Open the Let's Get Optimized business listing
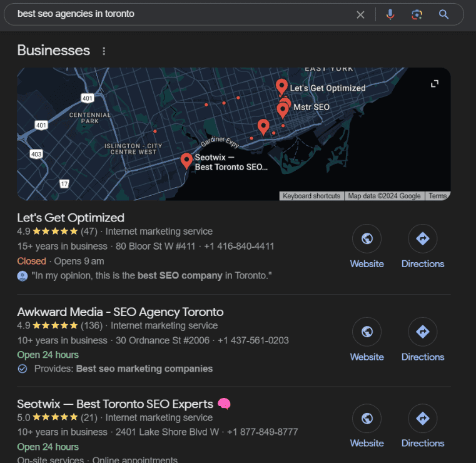Image resolution: width=476 pixels, height=463 pixels. (71, 218)
